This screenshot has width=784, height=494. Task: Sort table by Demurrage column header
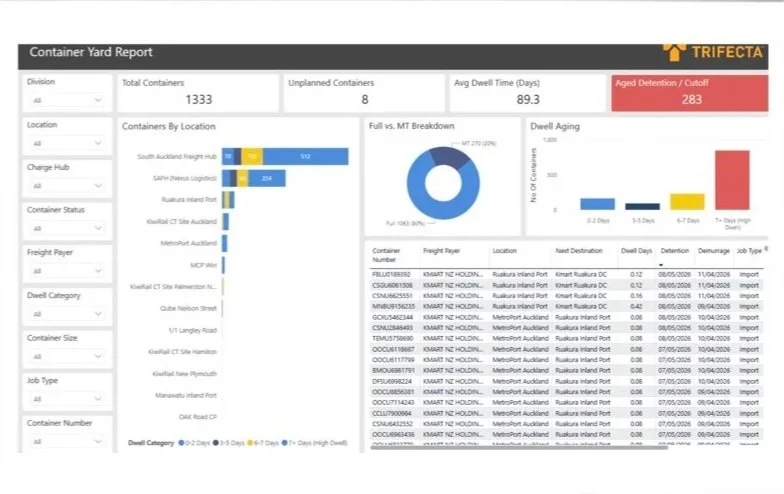pos(714,251)
